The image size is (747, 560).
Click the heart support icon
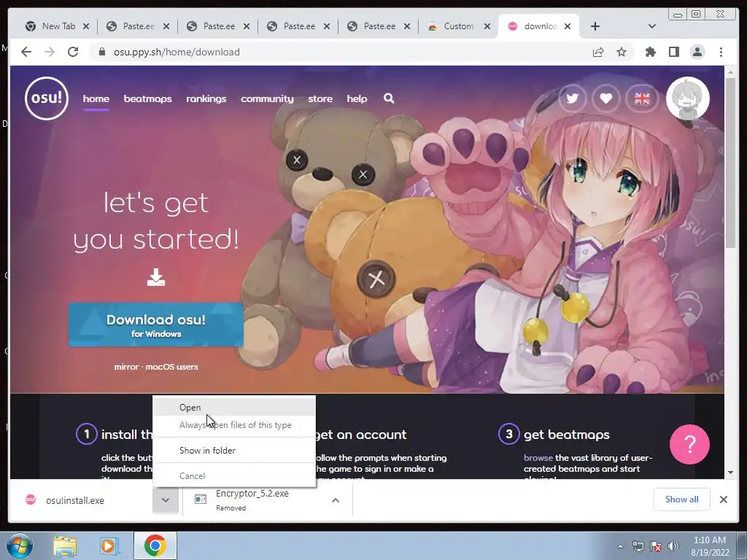[606, 98]
